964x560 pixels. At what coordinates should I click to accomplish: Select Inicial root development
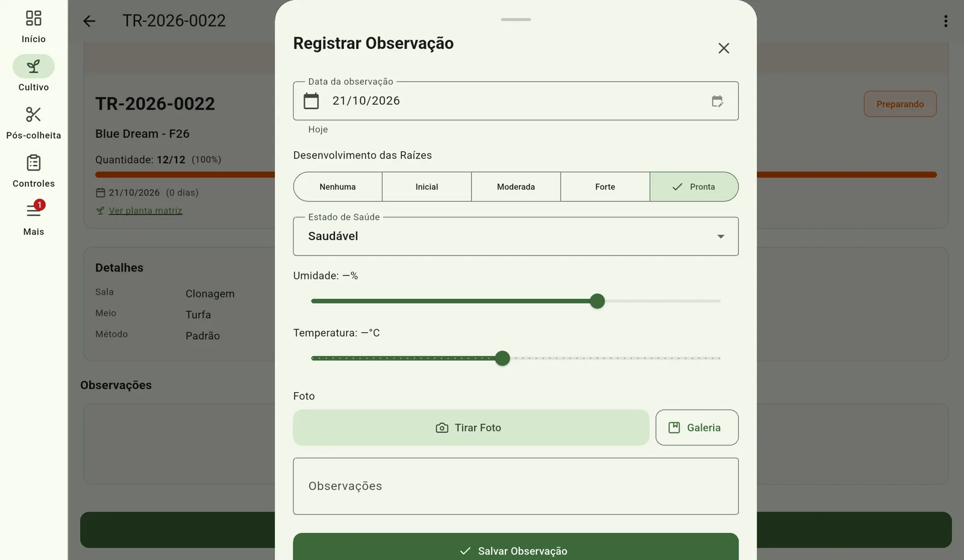(427, 187)
